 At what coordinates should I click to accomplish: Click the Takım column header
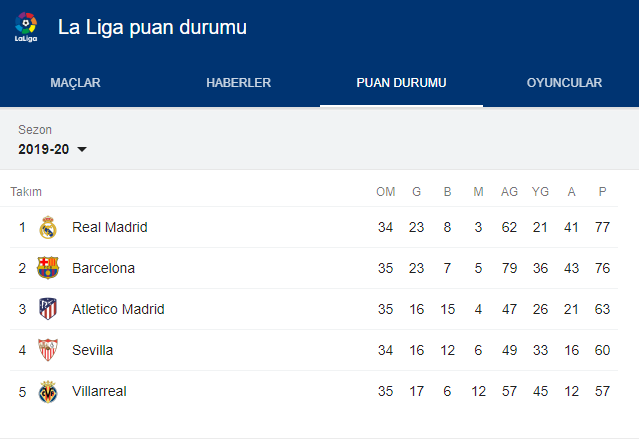[x=26, y=192]
